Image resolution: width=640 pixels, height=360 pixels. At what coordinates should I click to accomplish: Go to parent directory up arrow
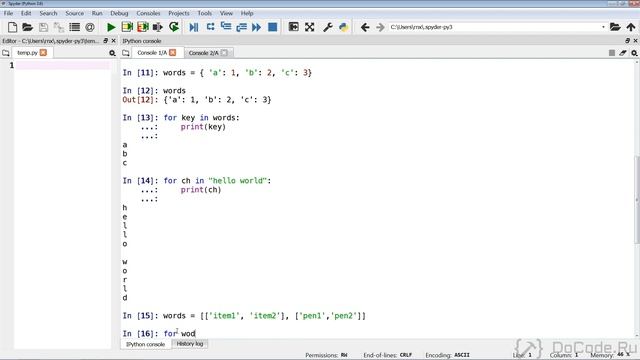point(631,27)
